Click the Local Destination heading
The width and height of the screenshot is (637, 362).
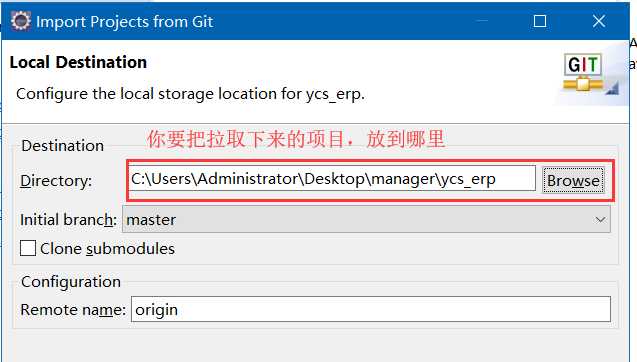coord(78,62)
